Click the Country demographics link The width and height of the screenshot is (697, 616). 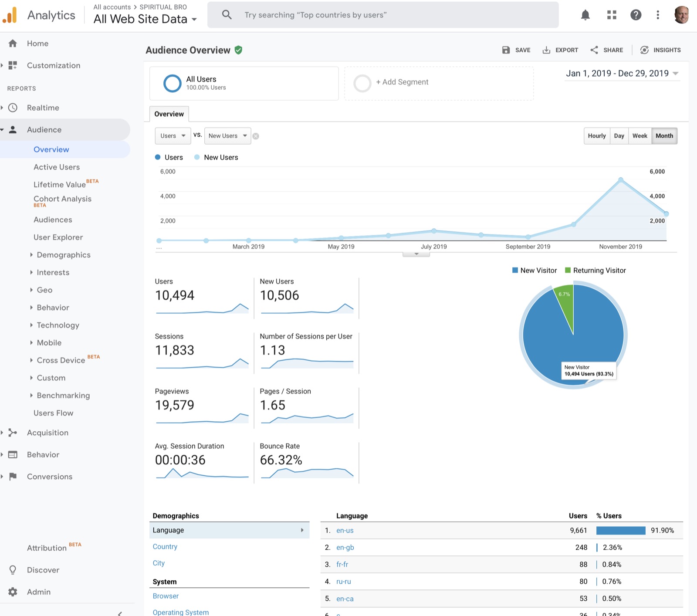[165, 547]
